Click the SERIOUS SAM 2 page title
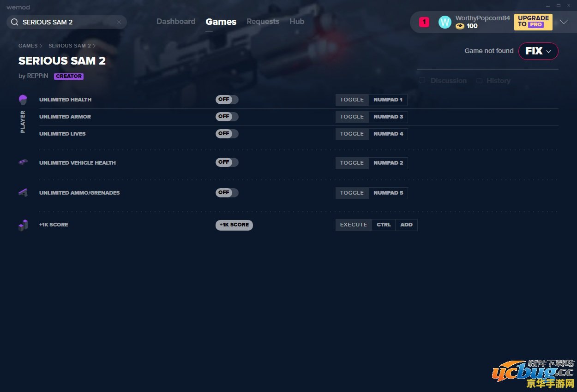 62,61
